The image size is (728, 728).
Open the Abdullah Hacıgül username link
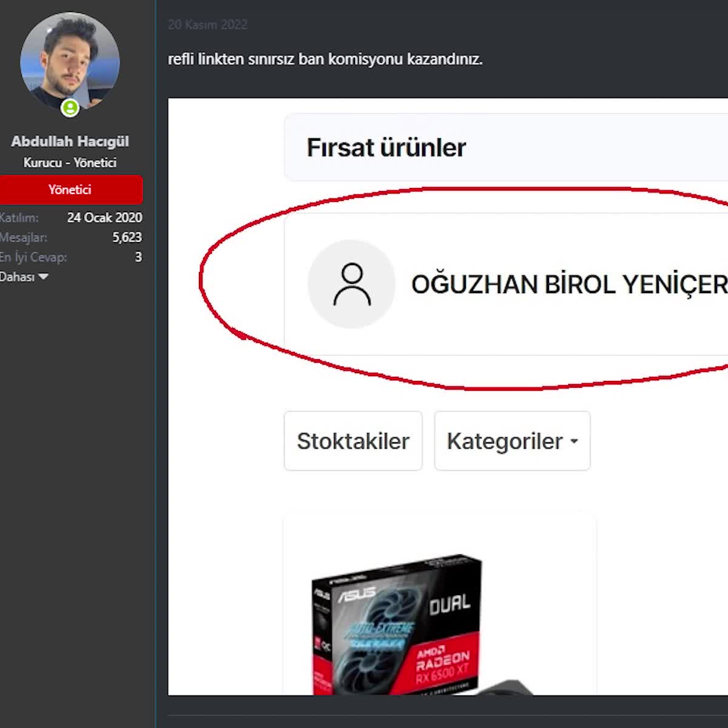point(70,141)
